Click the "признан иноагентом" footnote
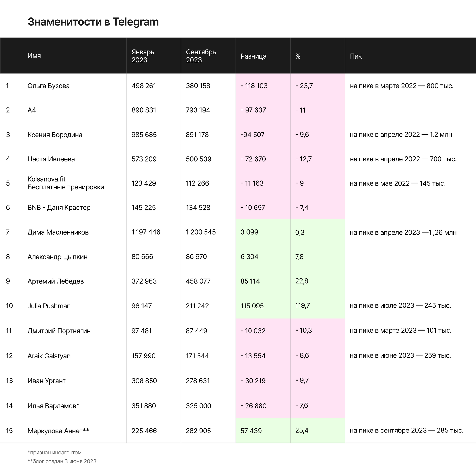This screenshot has width=476, height=474. pyautogui.click(x=55, y=453)
